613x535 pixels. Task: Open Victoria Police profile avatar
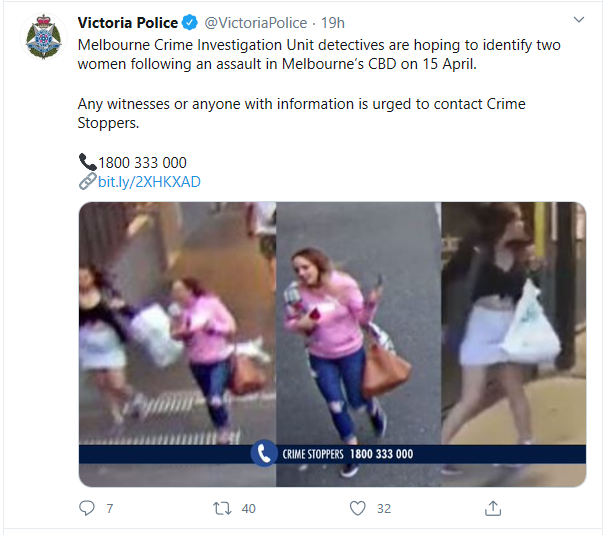click(x=43, y=37)
